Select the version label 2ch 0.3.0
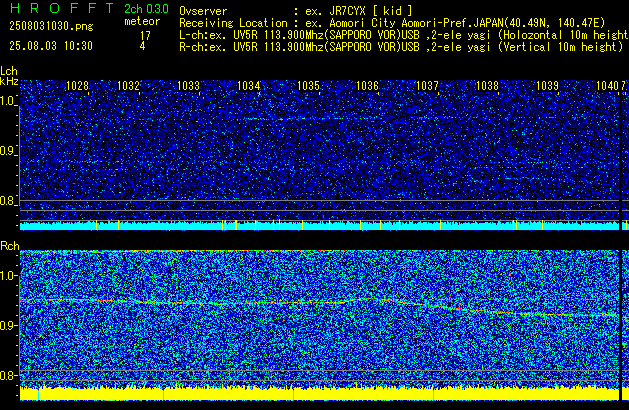Viewport: 629px width, 410px height. pyautogui.click(x=146, y=9)
